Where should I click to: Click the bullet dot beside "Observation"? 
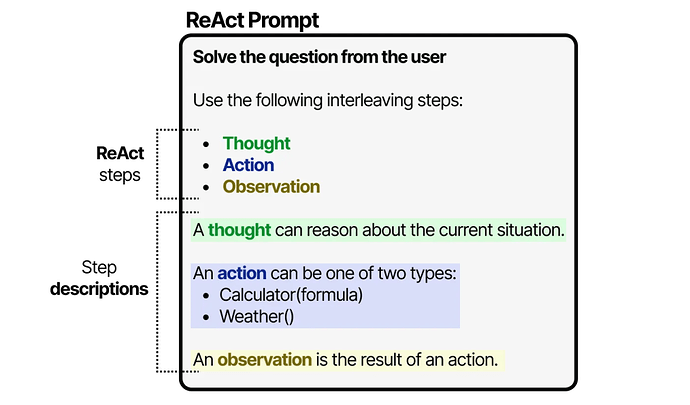point(206,187)
